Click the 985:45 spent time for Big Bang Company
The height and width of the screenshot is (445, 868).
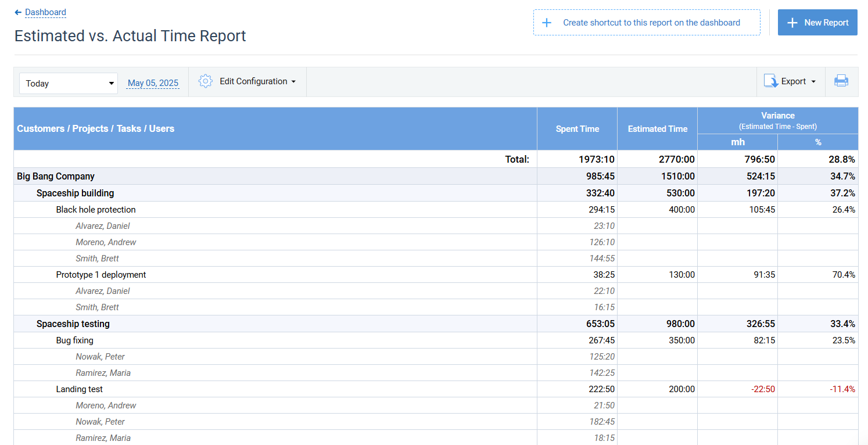pos(599,176)
